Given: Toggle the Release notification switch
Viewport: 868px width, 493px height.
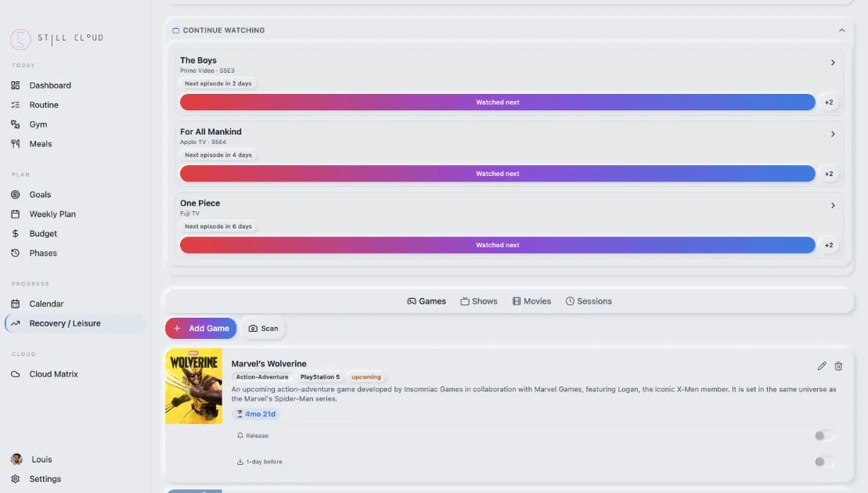Looking at the screenshot, I should click(823, 435).
